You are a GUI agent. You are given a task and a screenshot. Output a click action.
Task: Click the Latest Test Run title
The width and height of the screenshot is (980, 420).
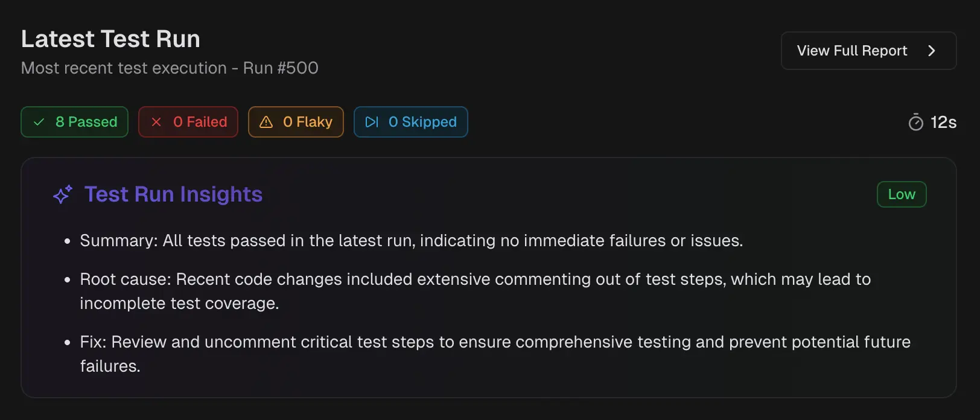(x=110, y=39)
